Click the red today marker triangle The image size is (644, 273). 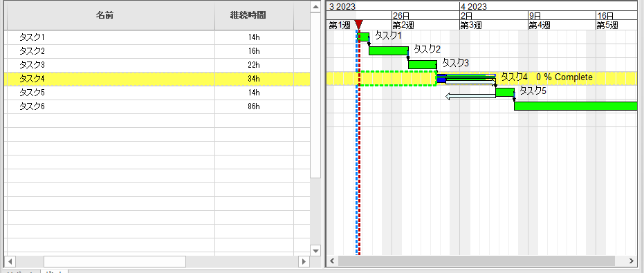point(358,24)
